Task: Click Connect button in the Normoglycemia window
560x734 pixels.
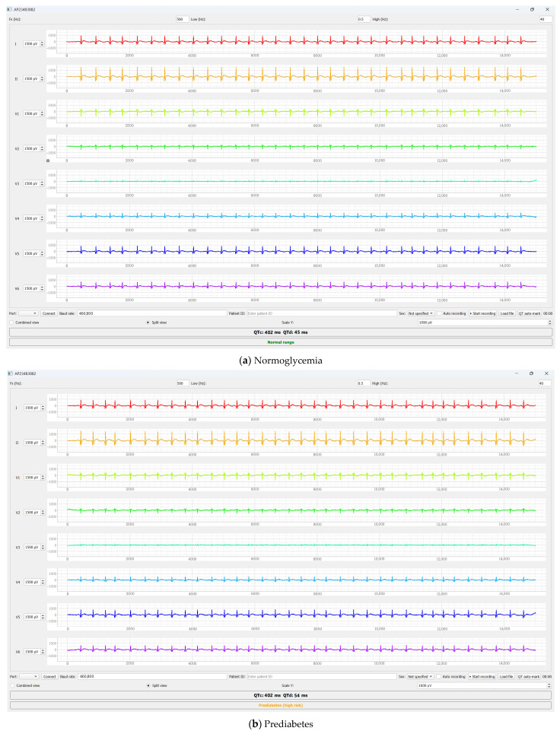Action: [x=49, y=313]
